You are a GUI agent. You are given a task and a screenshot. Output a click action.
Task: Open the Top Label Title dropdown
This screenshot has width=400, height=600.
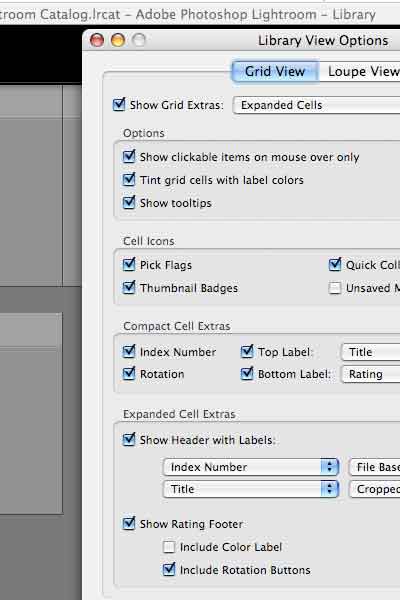tap(370, 352)
